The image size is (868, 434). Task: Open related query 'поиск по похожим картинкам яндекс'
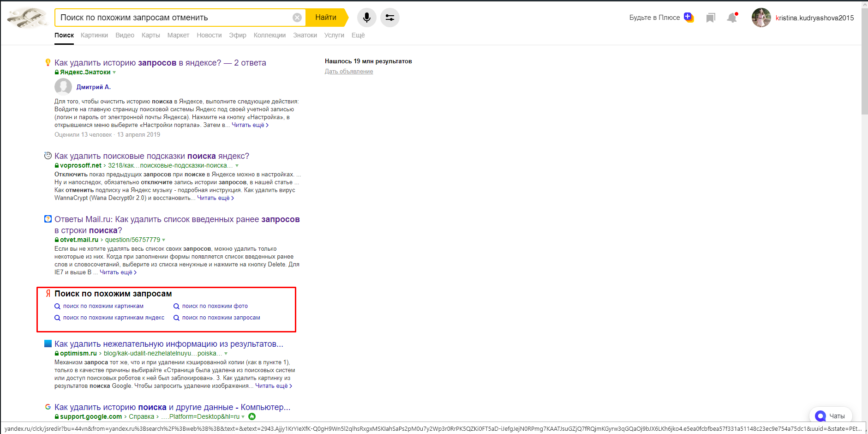[114, 318]
